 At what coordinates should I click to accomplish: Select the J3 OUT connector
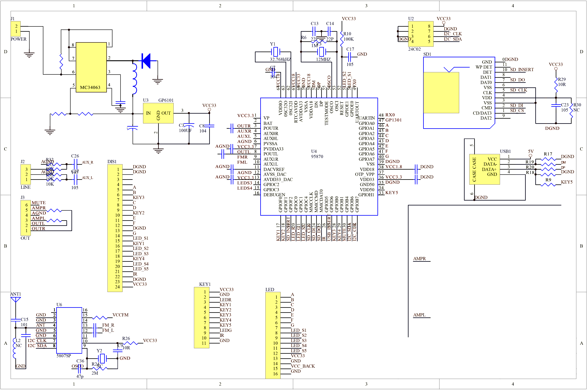(x=26, y=218)
